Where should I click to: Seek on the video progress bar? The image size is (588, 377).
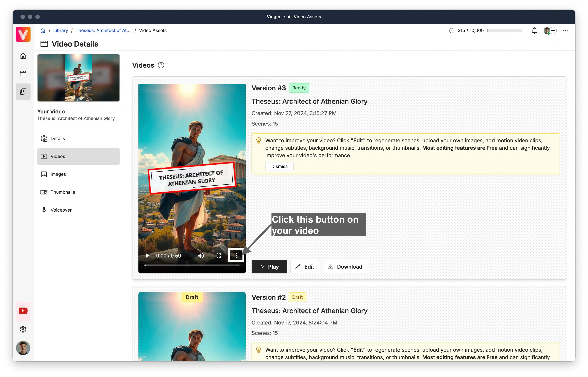point(192,265)
